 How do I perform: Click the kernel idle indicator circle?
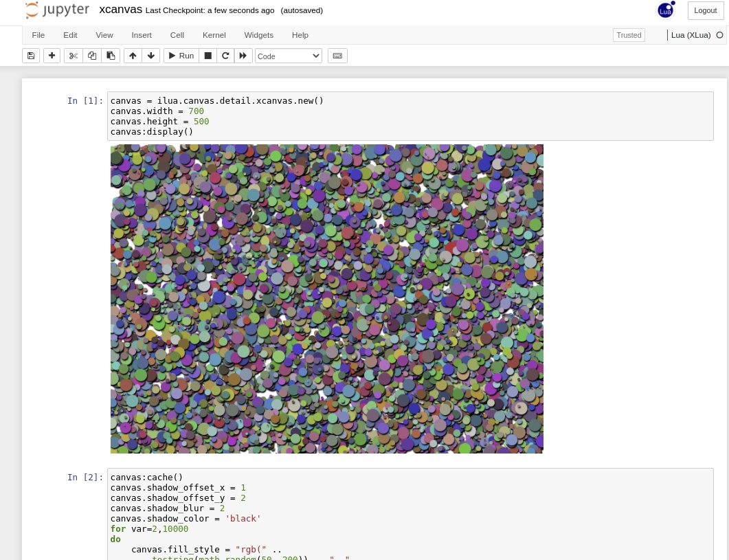tap(719, 35)
